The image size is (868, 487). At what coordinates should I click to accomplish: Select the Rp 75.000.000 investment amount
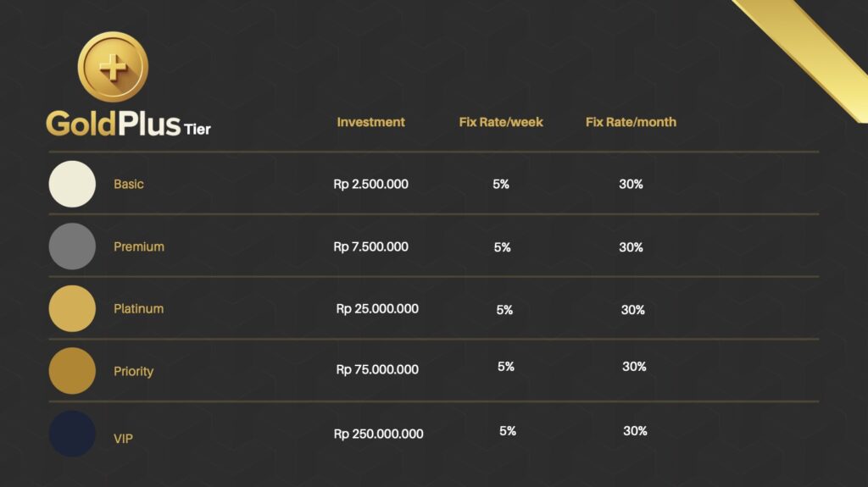(x=377, y=369)
